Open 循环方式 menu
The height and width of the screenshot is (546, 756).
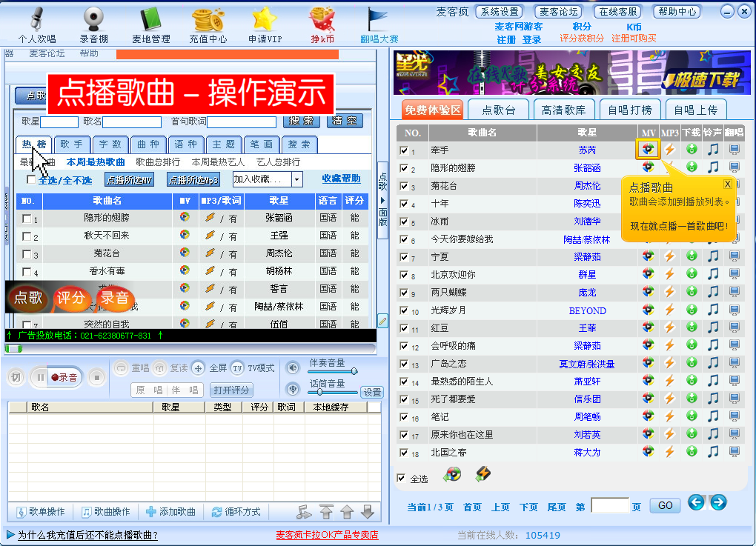(236, 512)
